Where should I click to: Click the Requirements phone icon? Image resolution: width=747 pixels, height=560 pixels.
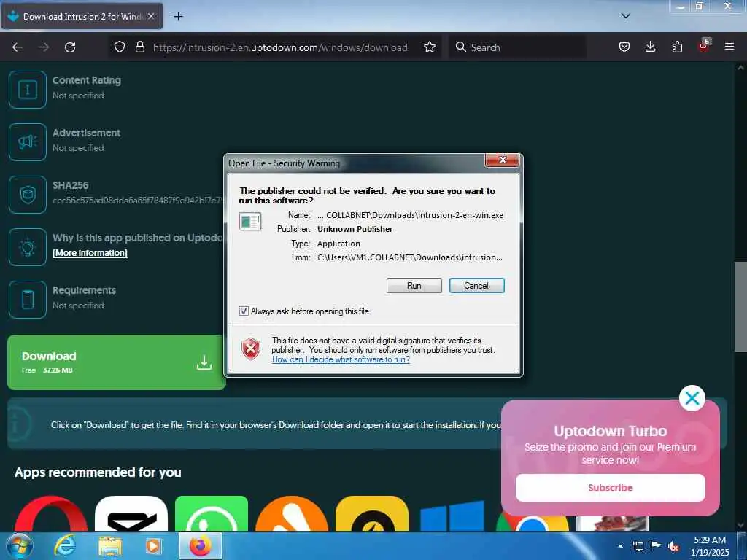click(28, 300)
